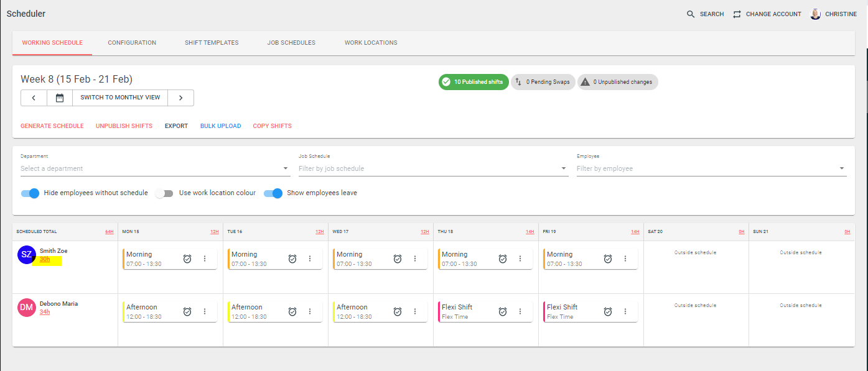Click the alarm clock icon on Smith Zoe's Friday Morning shift
Screen dimensions: 868x371
click(x=608, y=259)
